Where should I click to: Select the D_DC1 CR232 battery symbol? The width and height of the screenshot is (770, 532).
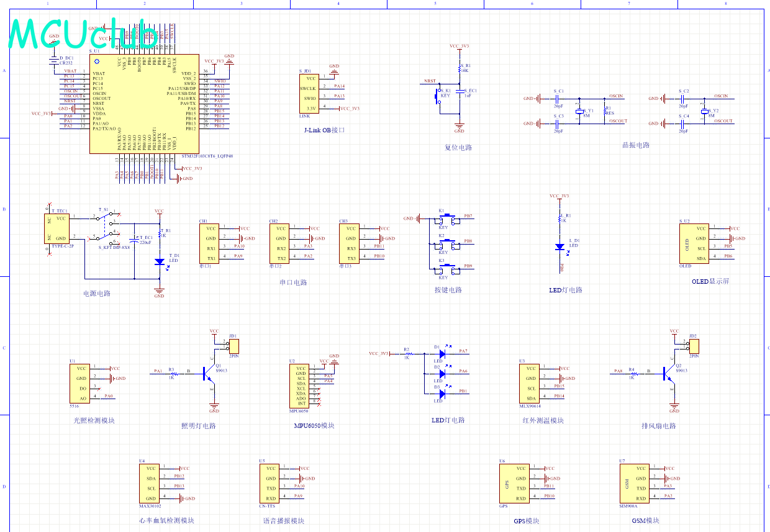(x=55, y=60)
